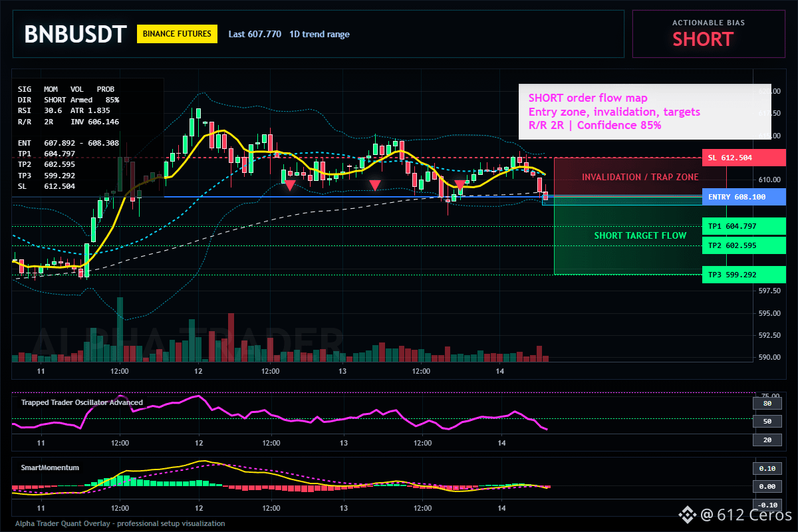Click the yellow BINANCE FUTURES badge
798x532 pixels.
(178, 34)
